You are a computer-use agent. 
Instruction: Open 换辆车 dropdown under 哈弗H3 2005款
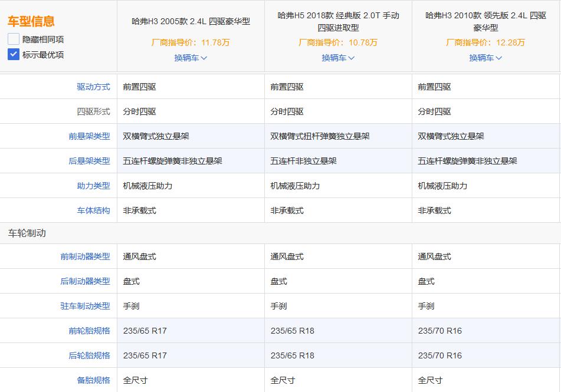pyautogui.click(x=190, y=58)
